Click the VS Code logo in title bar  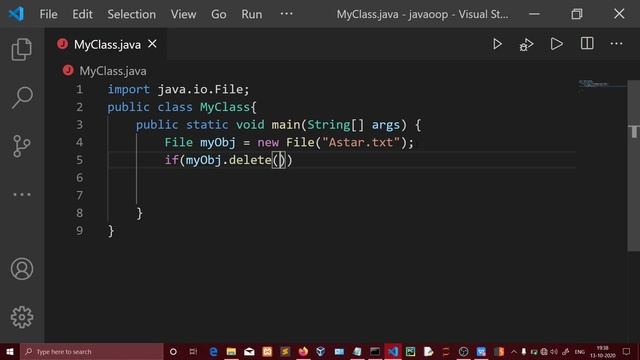pyautogui.click(x=16, y=14)
